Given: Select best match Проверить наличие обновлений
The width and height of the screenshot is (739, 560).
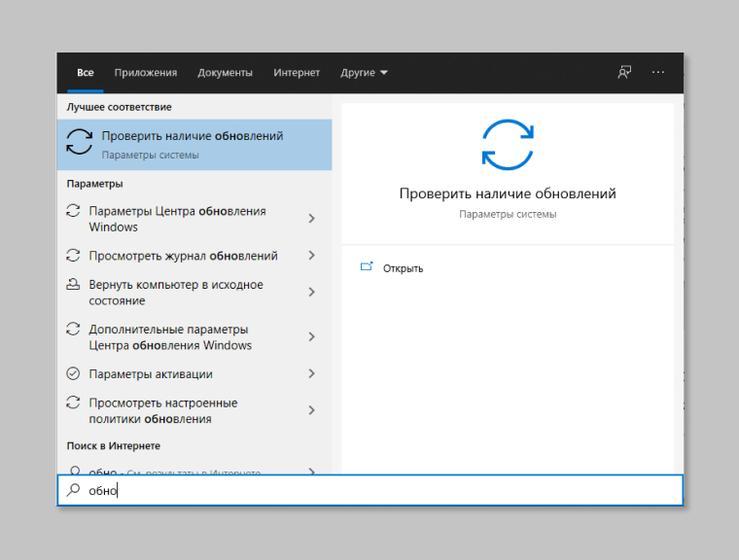Looking at the screenshot, I should (x=194, y=144).
